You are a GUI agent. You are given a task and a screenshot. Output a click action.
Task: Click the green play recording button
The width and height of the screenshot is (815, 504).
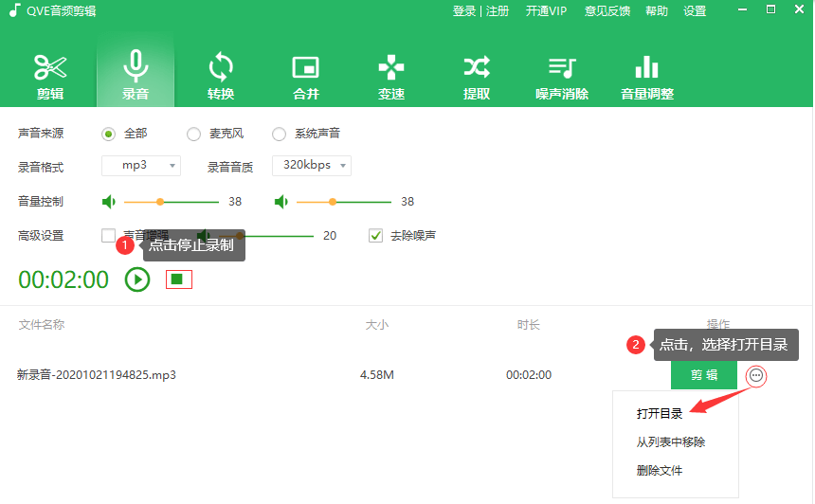tap(137, 279)
